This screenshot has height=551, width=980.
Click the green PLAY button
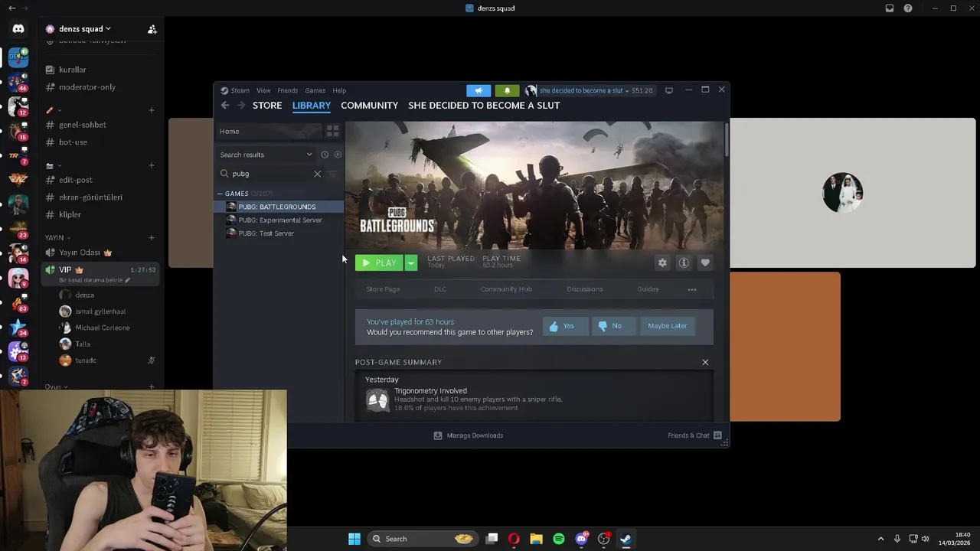(x=380, y=262)
